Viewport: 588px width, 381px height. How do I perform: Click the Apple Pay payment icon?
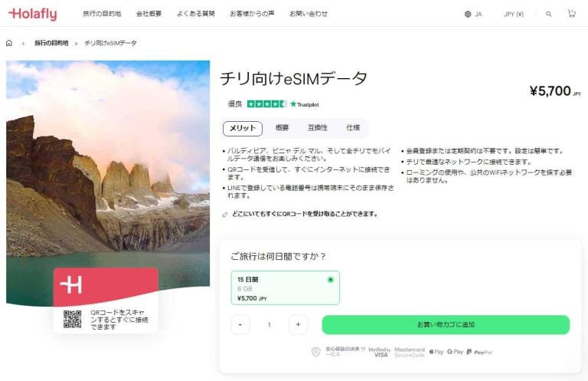click(436, 352)
